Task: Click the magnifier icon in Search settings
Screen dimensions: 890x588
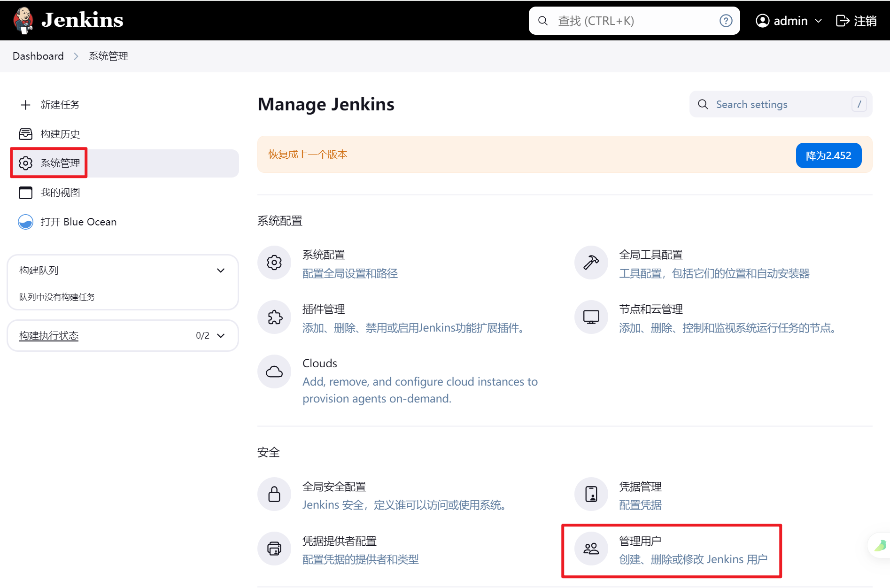Action: click(x=703, y=104)
